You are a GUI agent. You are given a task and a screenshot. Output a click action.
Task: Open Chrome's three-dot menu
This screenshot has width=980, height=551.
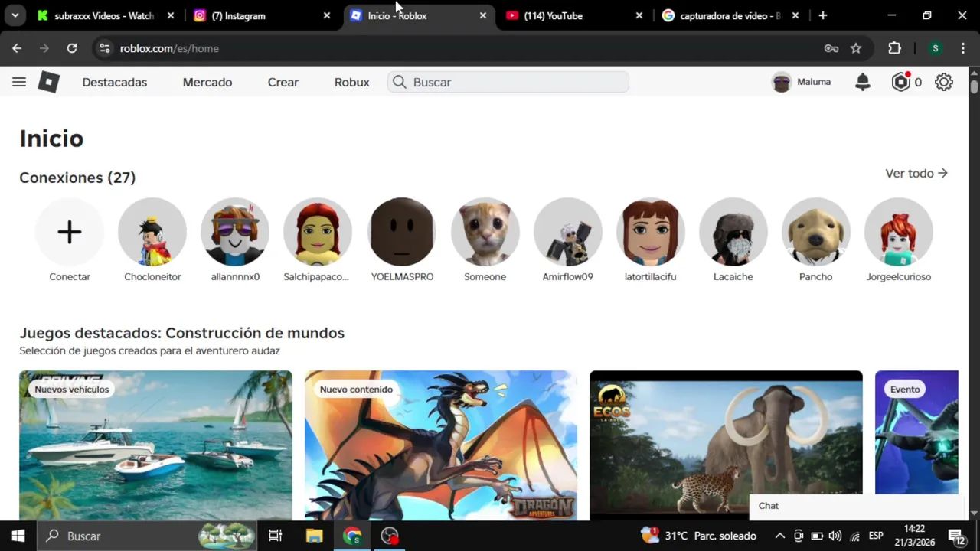(962, 48)
